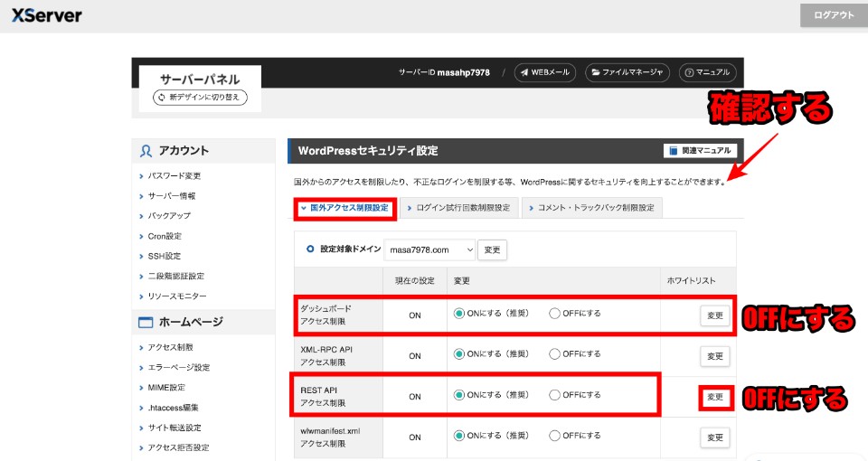This screenshot has width=868, height=461.
Task: Open ファイルマネージャ
Action: pos(627,72)
